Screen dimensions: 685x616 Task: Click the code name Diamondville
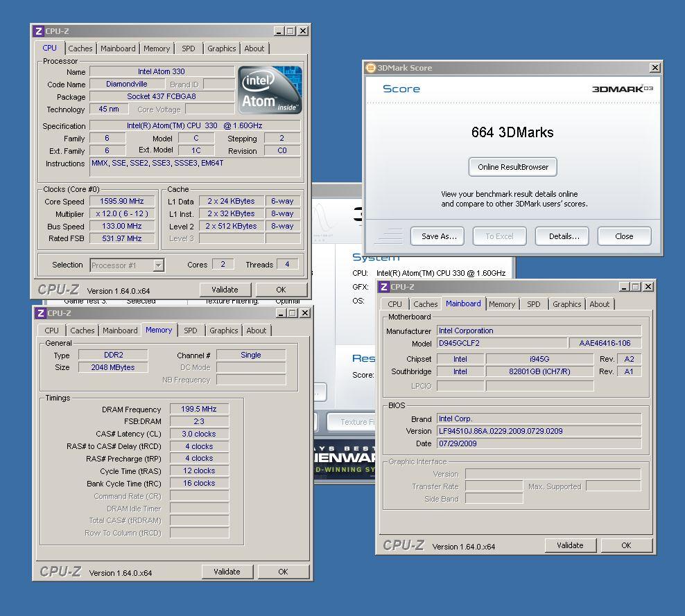pos(127,84)
